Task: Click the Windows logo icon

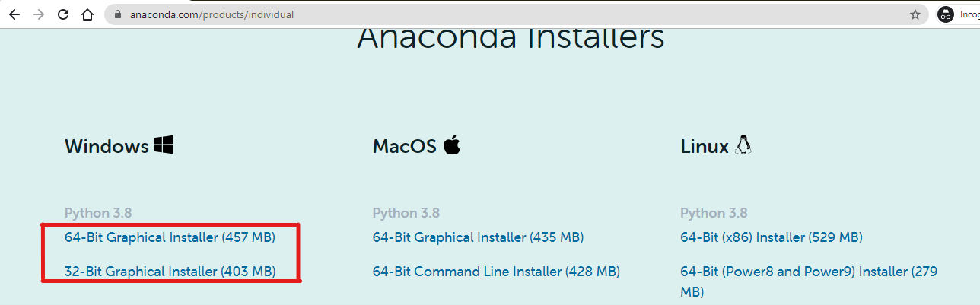Action: [164, 145]
